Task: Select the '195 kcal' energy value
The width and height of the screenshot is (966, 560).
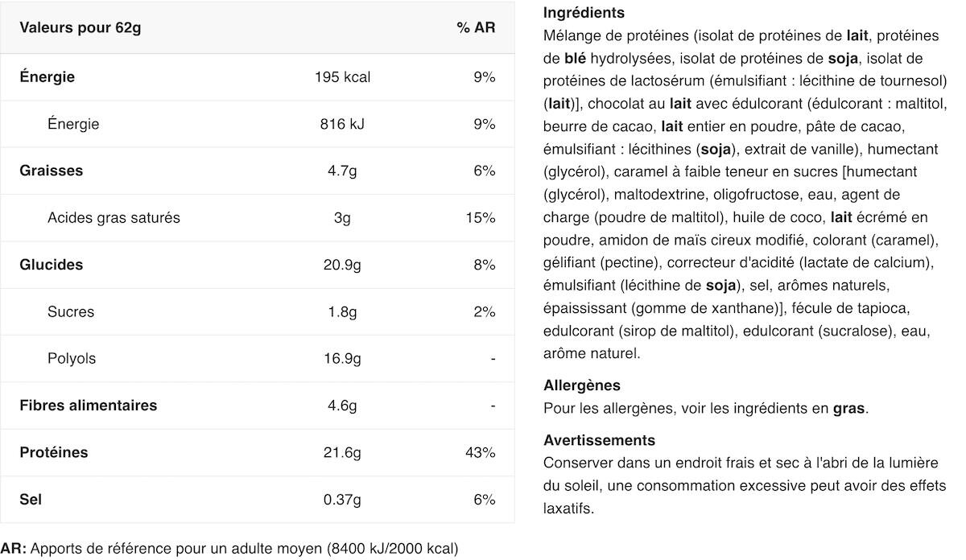Action: point(343,77)
